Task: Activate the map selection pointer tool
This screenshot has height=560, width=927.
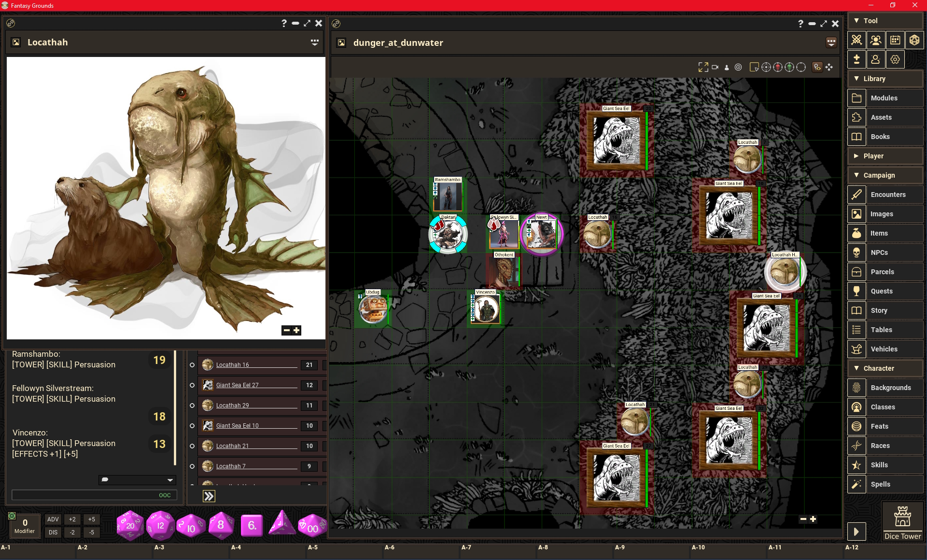Action: point(754,67)
